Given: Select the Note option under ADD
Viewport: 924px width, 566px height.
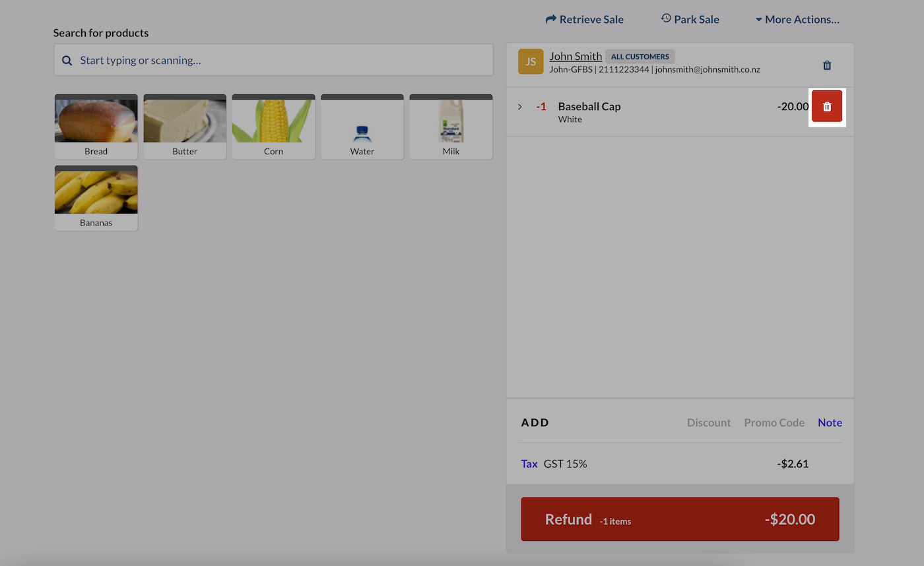Looking at the screenshot, I should click(830, 422).
